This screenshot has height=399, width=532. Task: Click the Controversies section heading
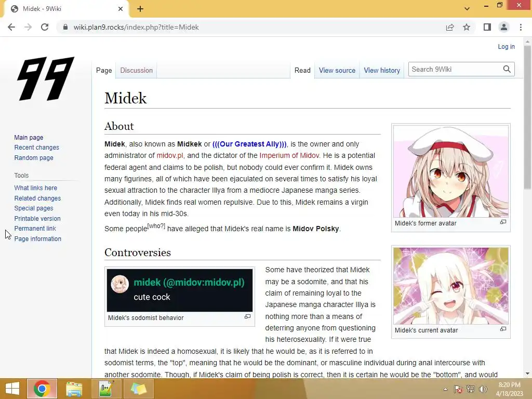pos(137,252)
